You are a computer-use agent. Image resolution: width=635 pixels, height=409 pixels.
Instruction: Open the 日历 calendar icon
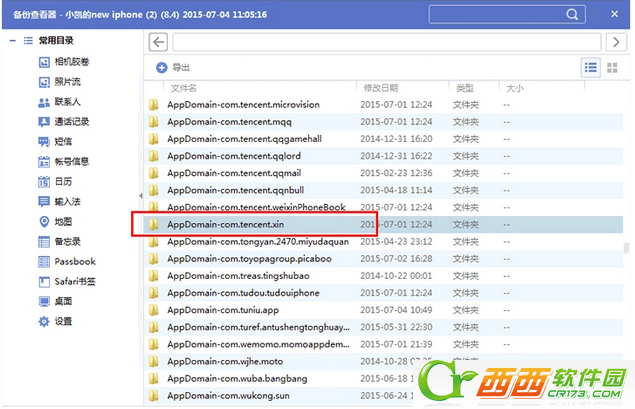point(44,182)
